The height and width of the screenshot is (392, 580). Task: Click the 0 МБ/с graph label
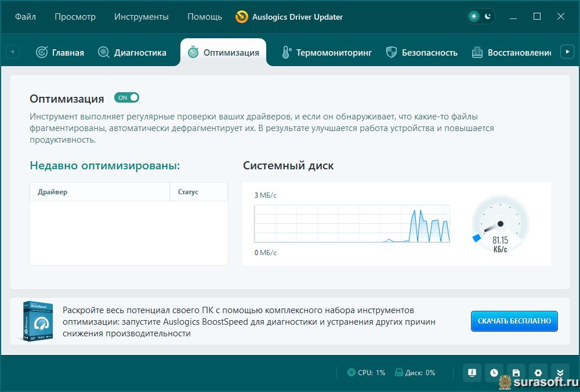pyautogui.click(x=266, y=253)
